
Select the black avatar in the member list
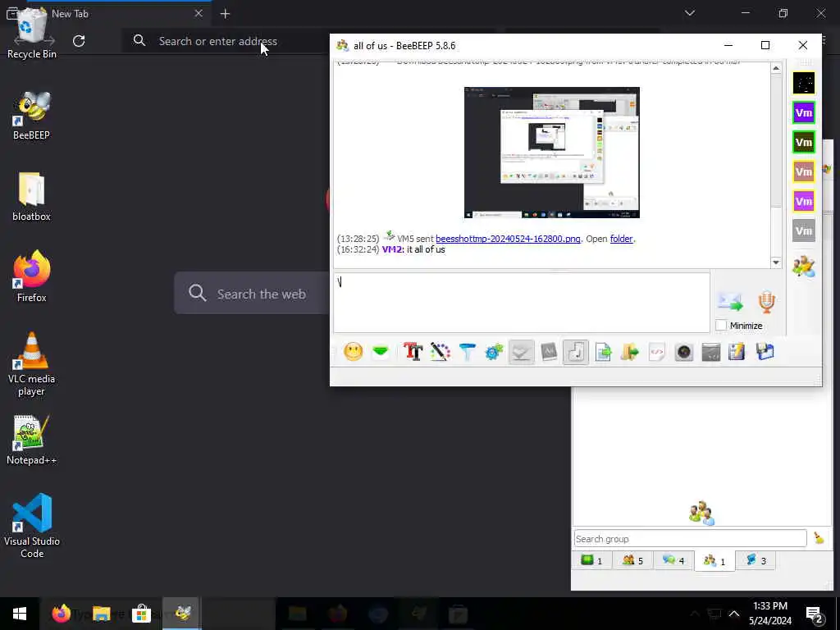(x=804, y=83)
